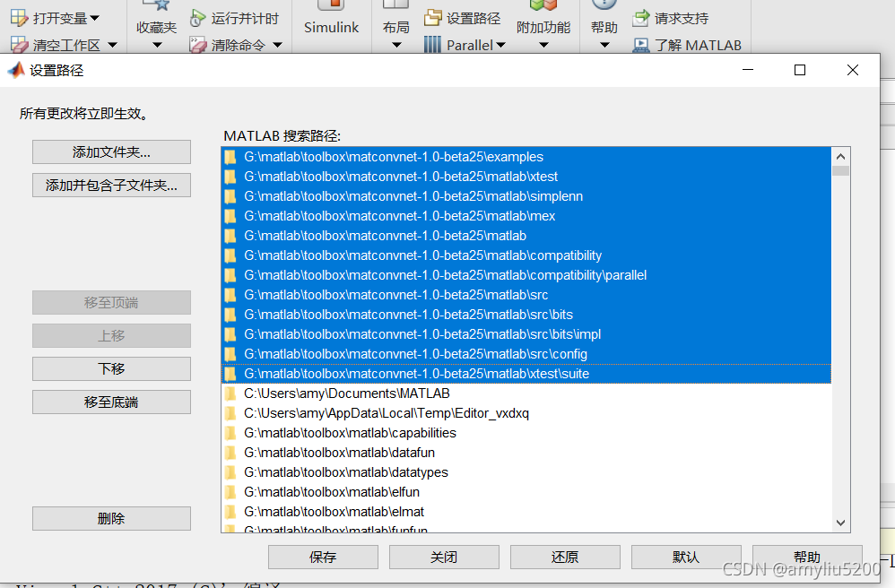Click the Clear Commands icon

click(197, 45)
